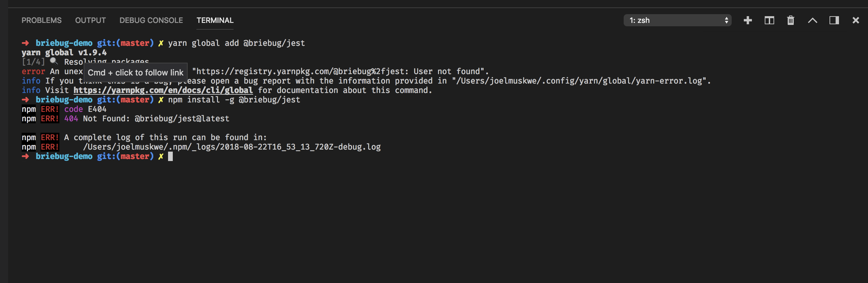Follow the yarnpkg.com documentation link
Viewport: 868px width, 283px height.
[163, 90]
